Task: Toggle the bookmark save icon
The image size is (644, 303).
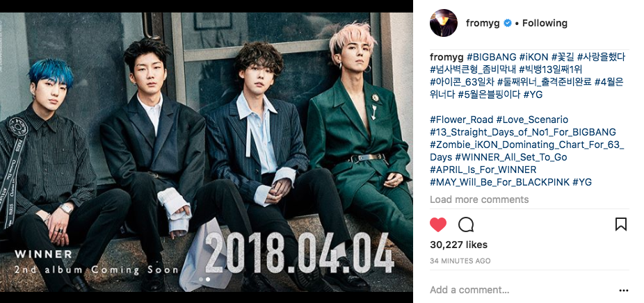Action: coord(620,224)
